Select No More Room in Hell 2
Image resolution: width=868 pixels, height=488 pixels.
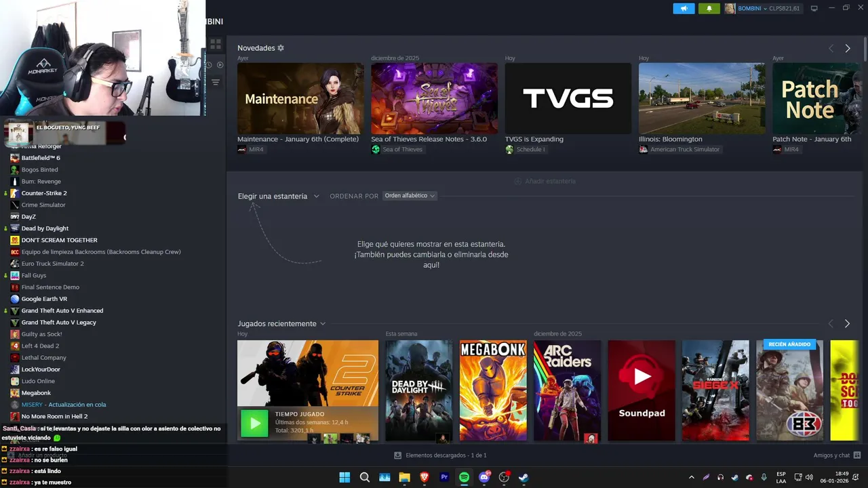click(54, 416)
